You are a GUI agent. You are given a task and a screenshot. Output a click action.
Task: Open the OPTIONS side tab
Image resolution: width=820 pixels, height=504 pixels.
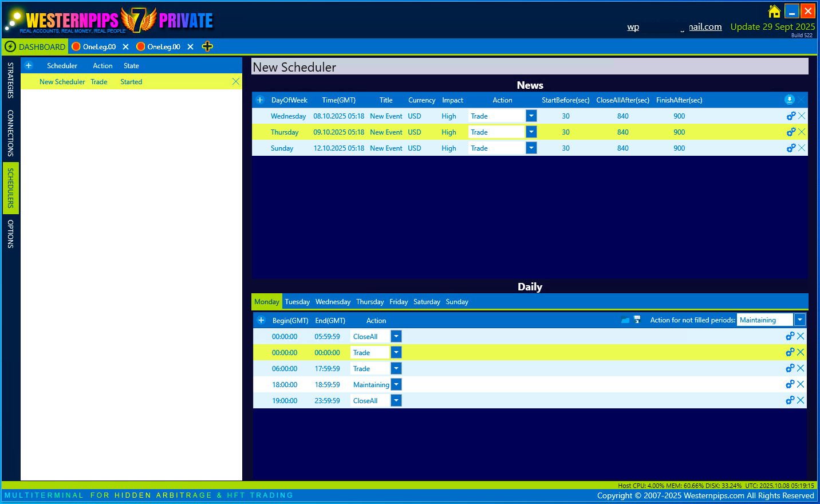tap(11, 234)
